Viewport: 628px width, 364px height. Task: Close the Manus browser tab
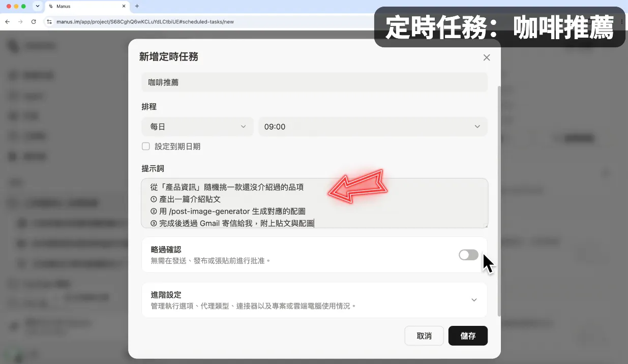click(124, 6)
